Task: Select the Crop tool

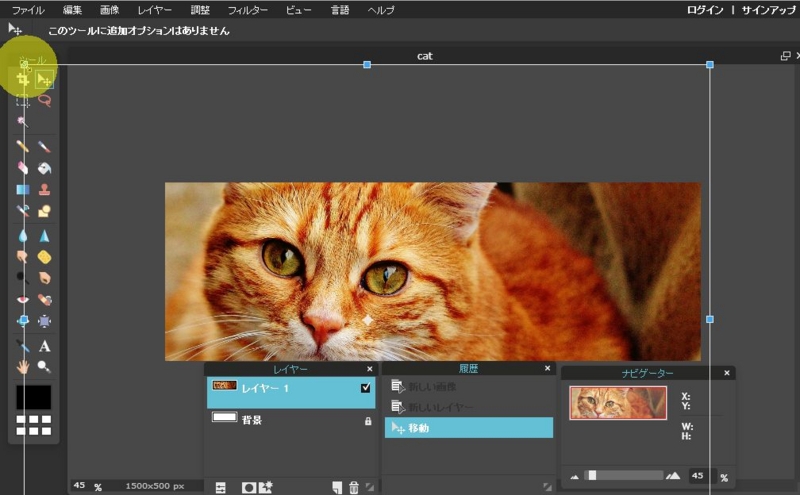Action: tap(22, 80)
